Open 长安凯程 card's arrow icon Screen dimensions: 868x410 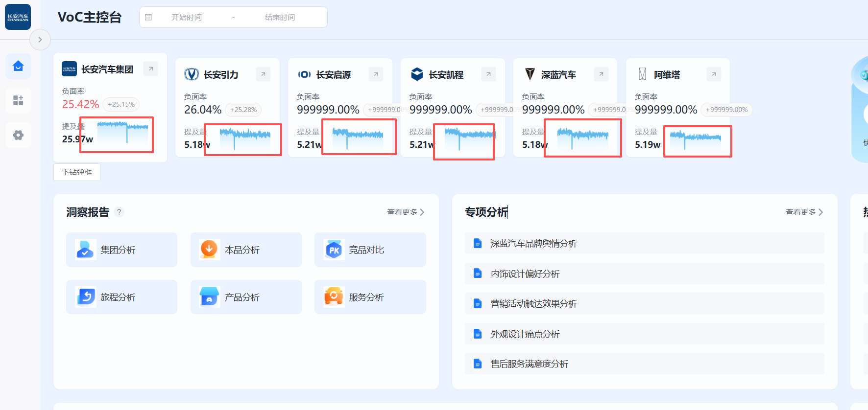[488, 74]
